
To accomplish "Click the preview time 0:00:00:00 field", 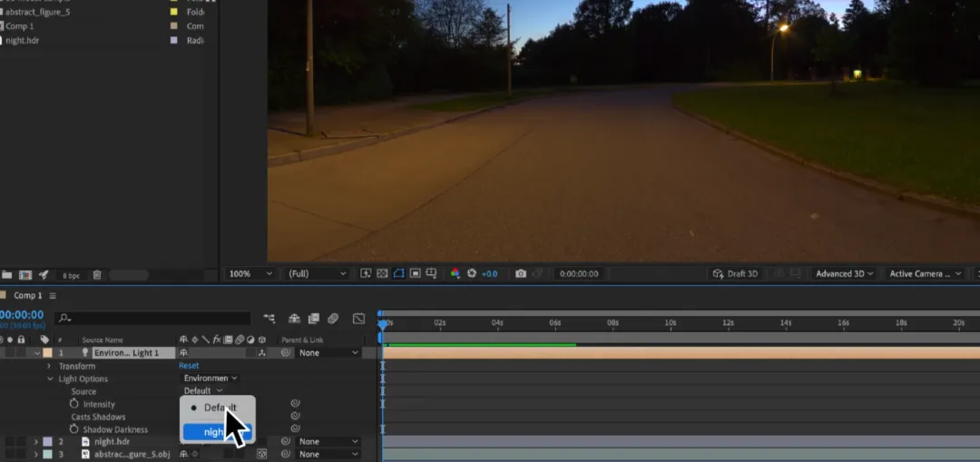I will pyautogui.click(x=579, y=274).
